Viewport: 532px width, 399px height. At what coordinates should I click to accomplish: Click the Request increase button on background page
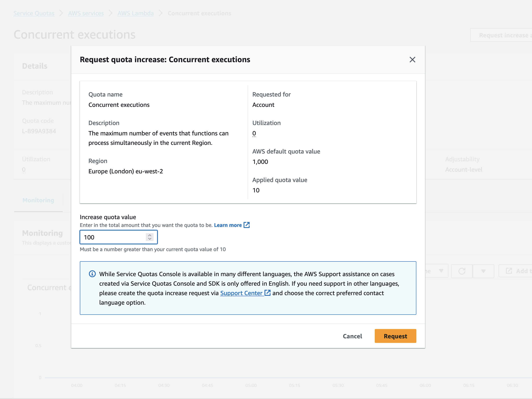pyautogui.click(x=501, y=35)
